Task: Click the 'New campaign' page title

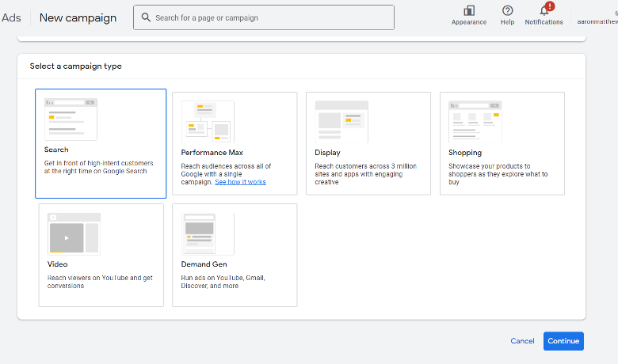Action: coord(78,17)
